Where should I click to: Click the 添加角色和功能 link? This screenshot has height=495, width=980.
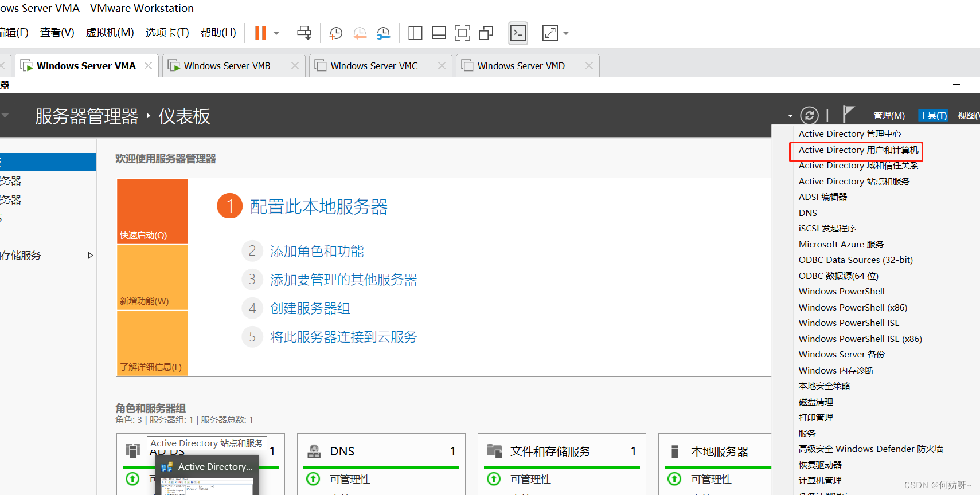[x=317, y=251]
